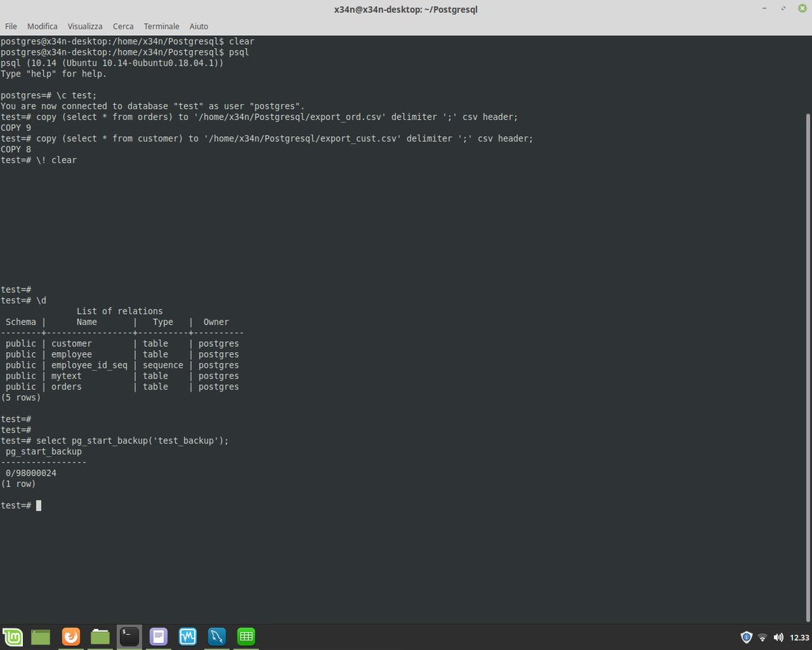Open the Aiuto menu
812x650 pixels.
coord(199,26)
